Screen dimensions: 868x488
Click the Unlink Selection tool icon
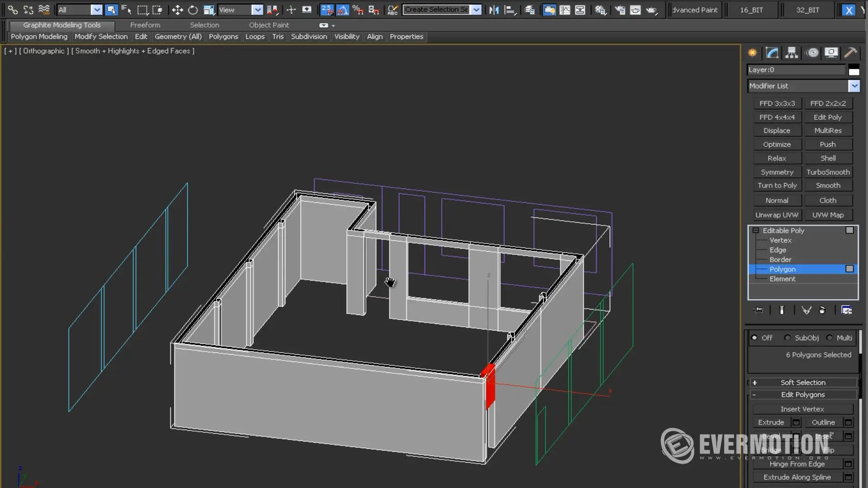coord(28,9)
